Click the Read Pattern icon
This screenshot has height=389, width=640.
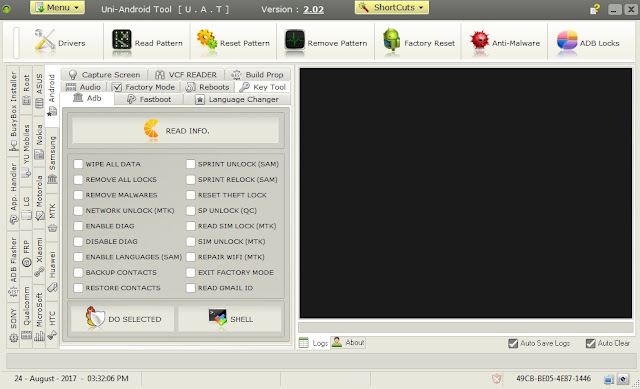pos(122,40)
